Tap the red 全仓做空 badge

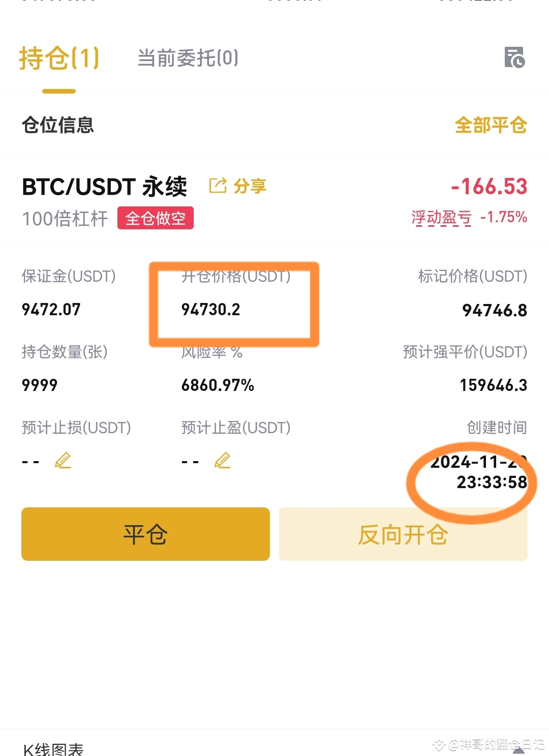(156, 218)
